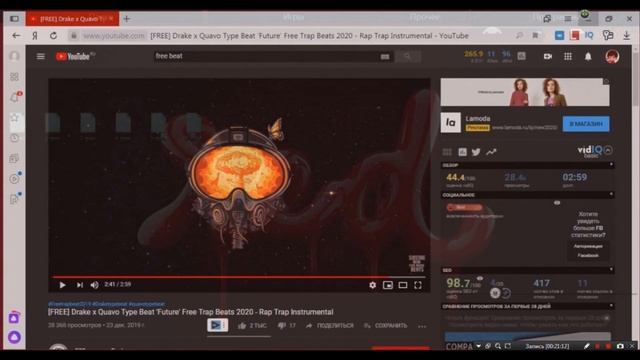The image size is (640, 360).
Task: Open the account avatar menu
Action: [x=612, y=56]
